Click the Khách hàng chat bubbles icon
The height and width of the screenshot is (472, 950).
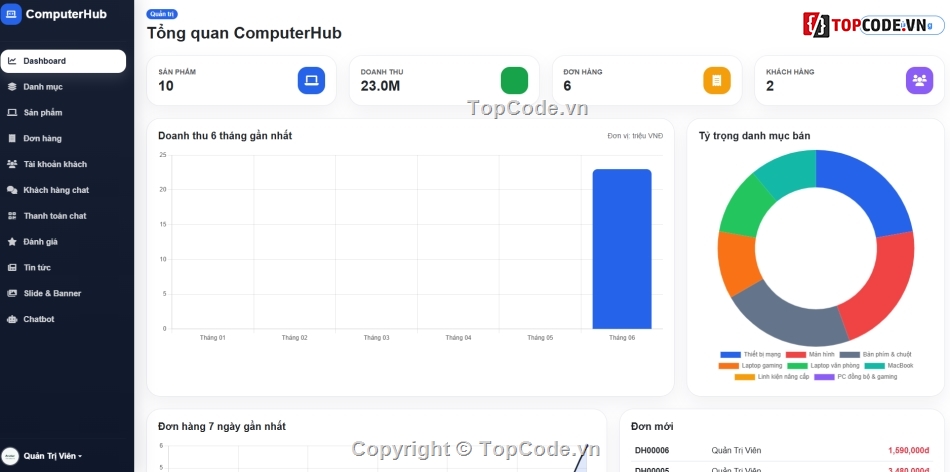click(12, 190)
